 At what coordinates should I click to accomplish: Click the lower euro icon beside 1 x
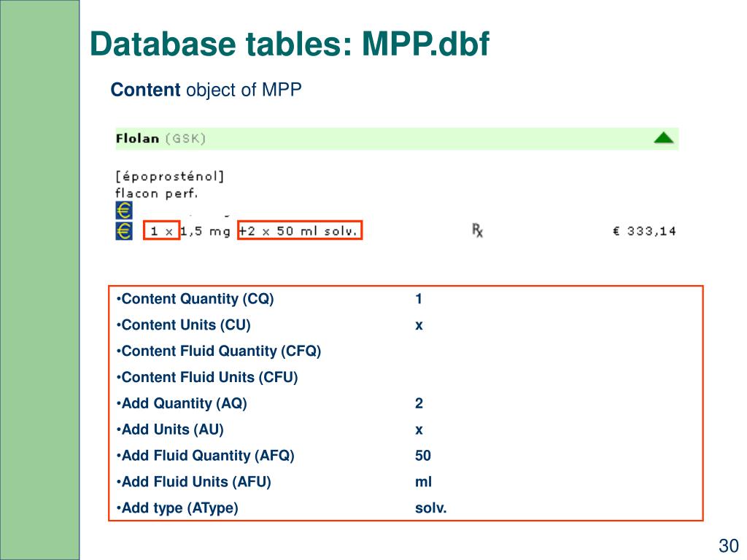pos(124,231)
